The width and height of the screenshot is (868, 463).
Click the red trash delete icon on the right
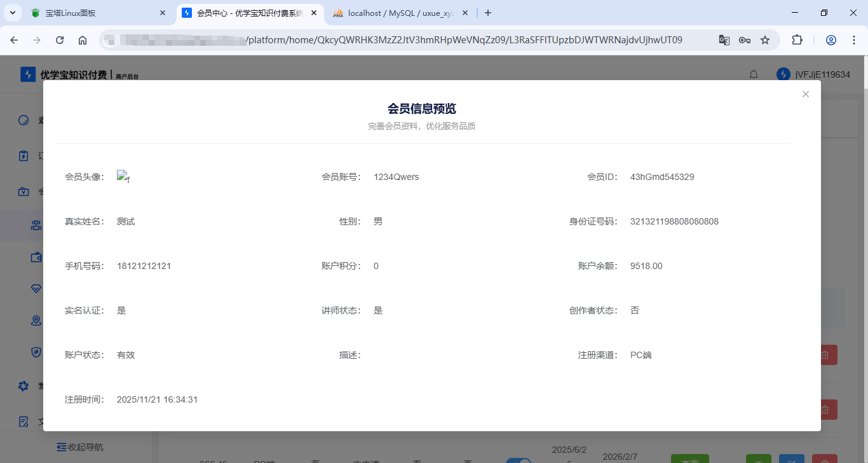point(824,354)
